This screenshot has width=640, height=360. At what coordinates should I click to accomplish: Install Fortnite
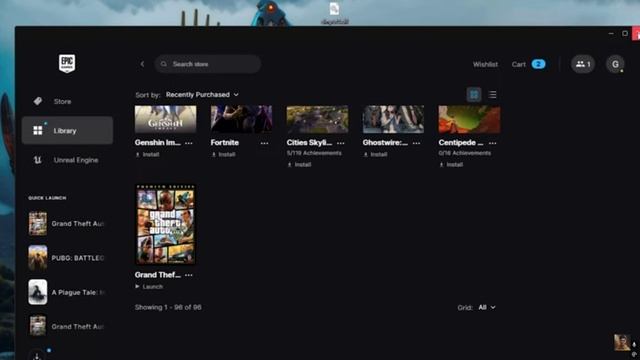click(223, 155)
